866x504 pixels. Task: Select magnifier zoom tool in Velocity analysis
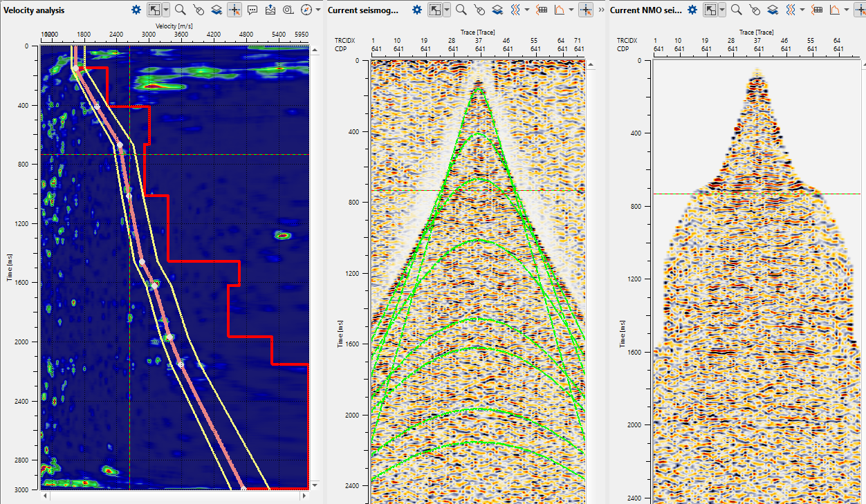[x=180, y=10]
